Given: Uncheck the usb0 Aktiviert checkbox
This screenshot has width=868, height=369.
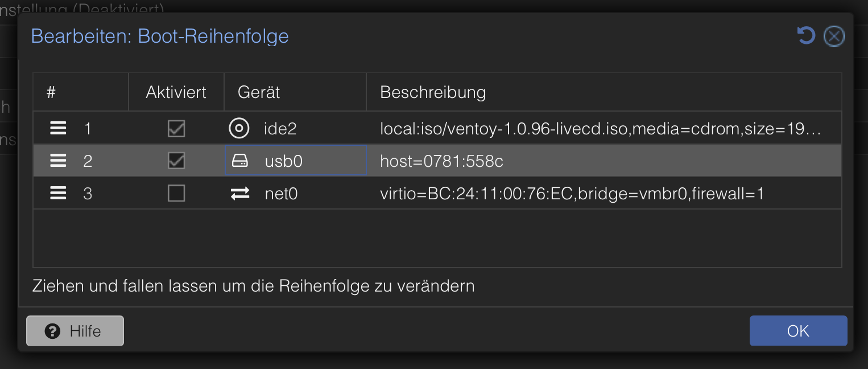Looking at the screenshot, I should point(176,161).
